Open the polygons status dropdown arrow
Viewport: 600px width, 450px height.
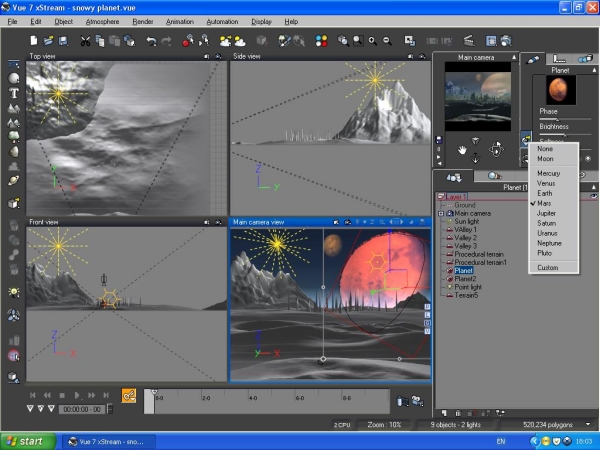click(x=588, y=424)
